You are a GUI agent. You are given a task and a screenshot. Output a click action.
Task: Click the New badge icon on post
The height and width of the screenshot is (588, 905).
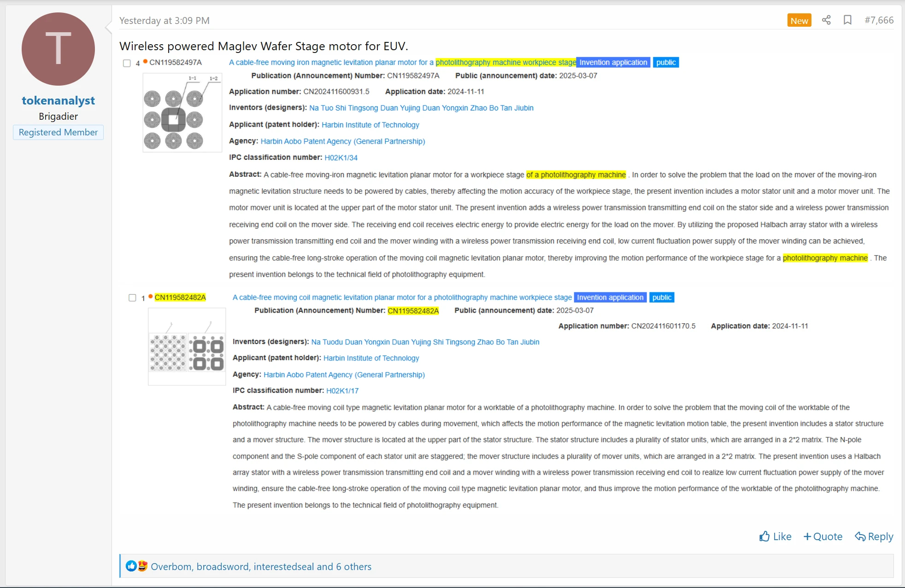point(798,20)
